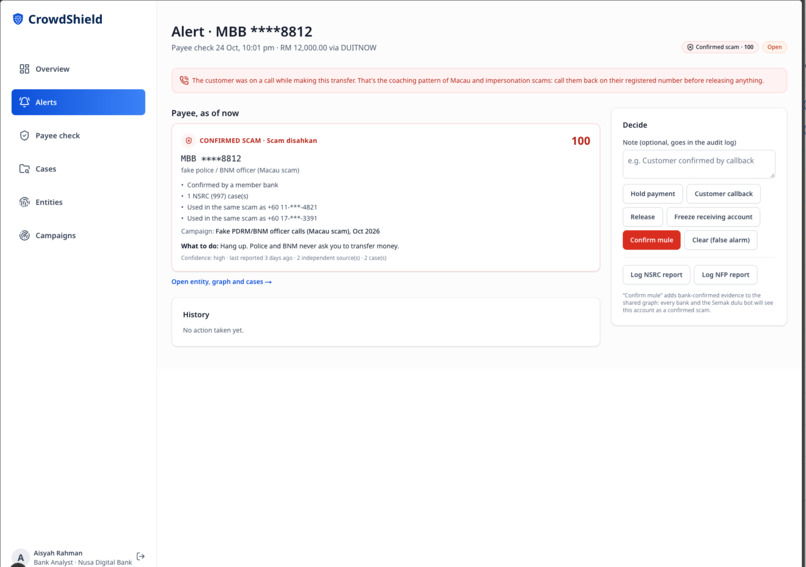The height and width of the screenshot is (567, 806).
Task: Select Alerts in the sidebar
Action: click(78, 102)
